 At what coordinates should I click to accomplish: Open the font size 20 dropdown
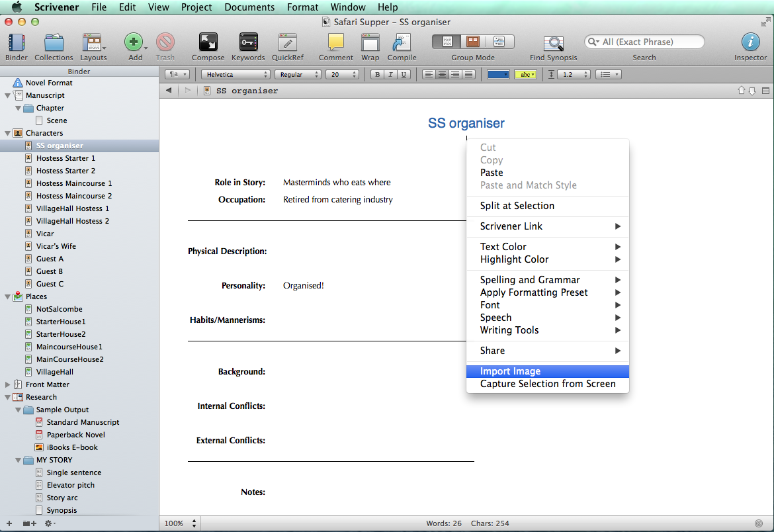(x=342, y=75)
